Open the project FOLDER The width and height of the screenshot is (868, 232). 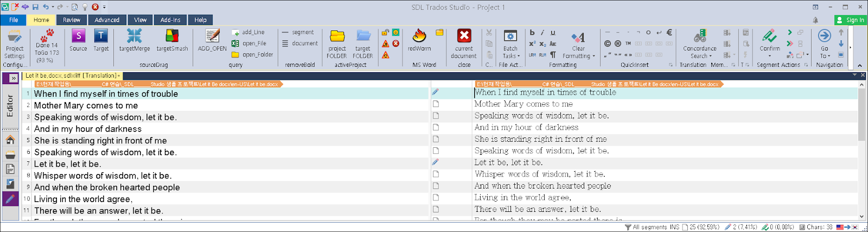[x=337, y=44]
